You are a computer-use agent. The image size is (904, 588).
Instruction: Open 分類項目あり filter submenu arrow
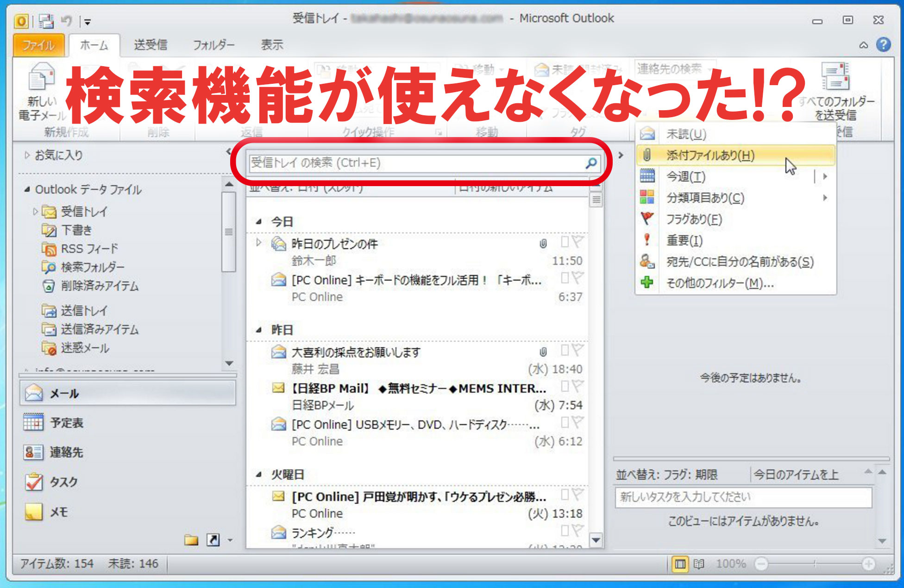tap(825, 198)
